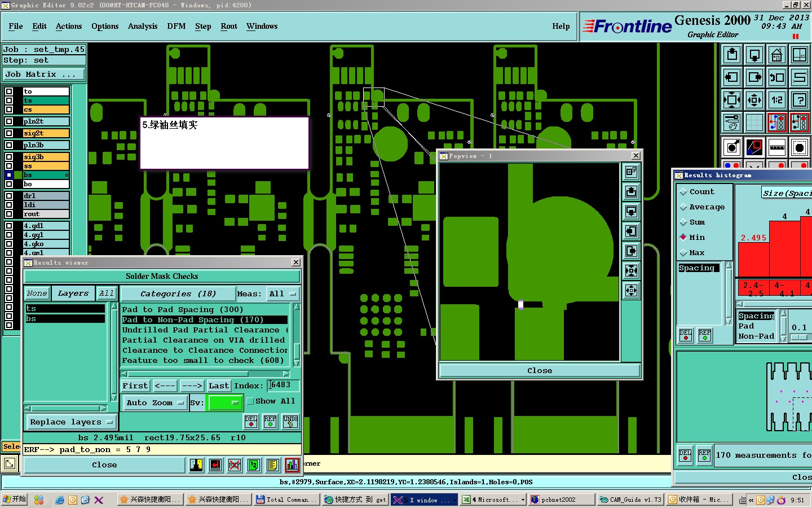Click UNDO icon in Results viewer
This screenshot has width=812, height=508.
(290, 421)
